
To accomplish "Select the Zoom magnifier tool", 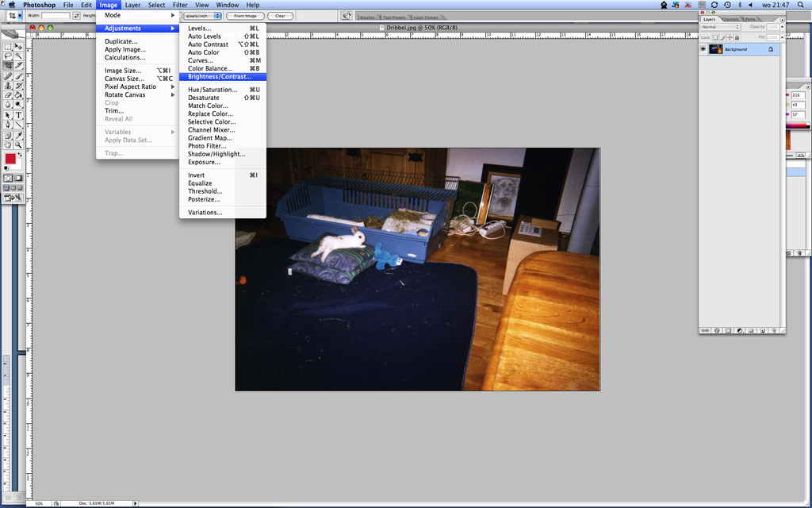I will tap(18, 144).
